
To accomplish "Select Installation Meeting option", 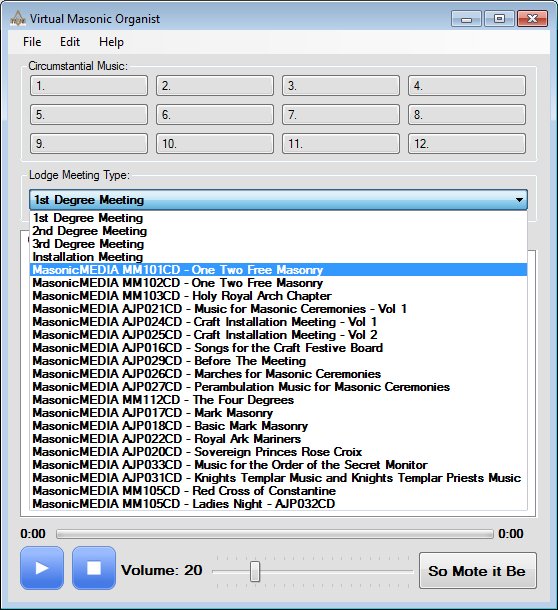I will click(278, 257).
